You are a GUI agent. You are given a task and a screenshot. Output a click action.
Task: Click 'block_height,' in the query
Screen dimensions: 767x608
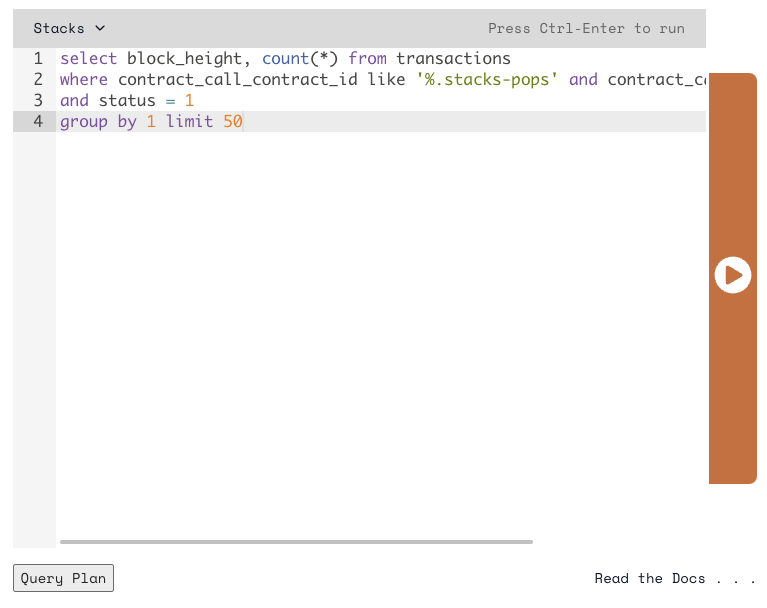click(x=189, y=59)
